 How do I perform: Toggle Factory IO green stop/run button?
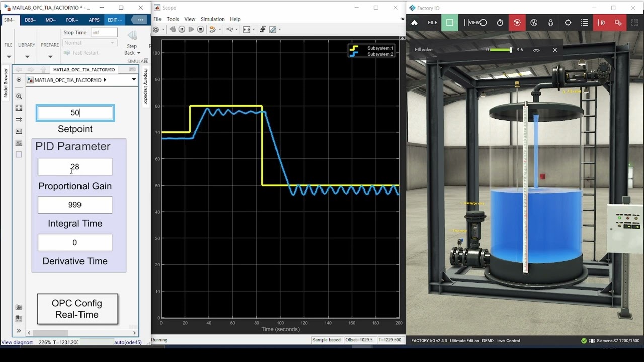tap(450, 23)
